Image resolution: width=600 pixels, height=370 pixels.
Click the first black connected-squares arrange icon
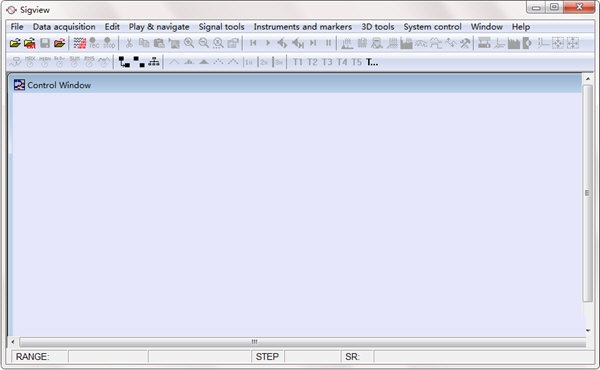click(124, 62)
